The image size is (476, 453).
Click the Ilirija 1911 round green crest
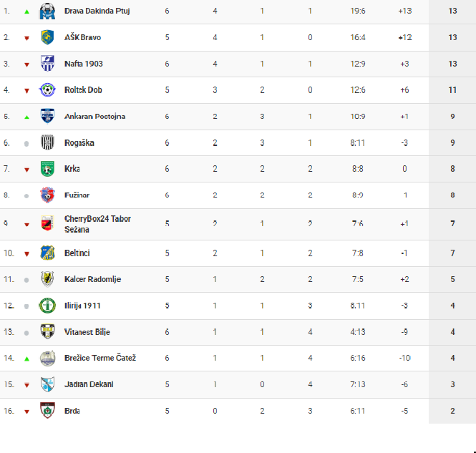[x=47, y=306]
